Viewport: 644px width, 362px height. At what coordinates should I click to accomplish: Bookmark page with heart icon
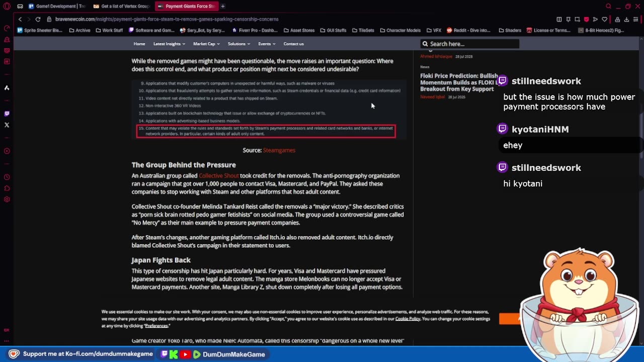tap(604, 19)
